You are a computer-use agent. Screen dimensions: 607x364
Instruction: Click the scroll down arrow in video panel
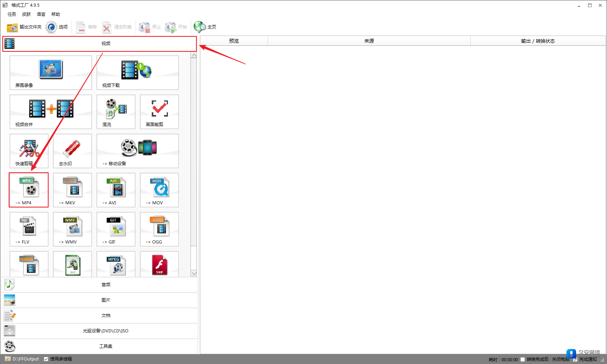pyautogui.click(x=194, y=273)
